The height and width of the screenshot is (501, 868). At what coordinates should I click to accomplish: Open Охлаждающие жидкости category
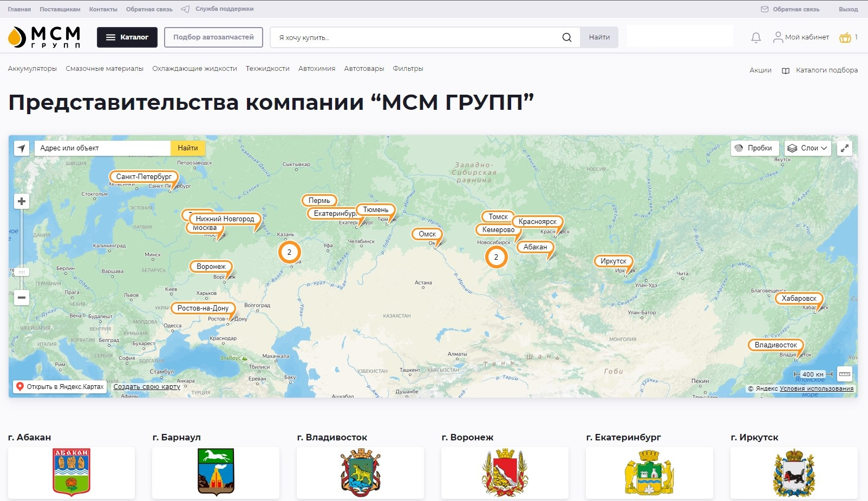[x=194, y=69]
